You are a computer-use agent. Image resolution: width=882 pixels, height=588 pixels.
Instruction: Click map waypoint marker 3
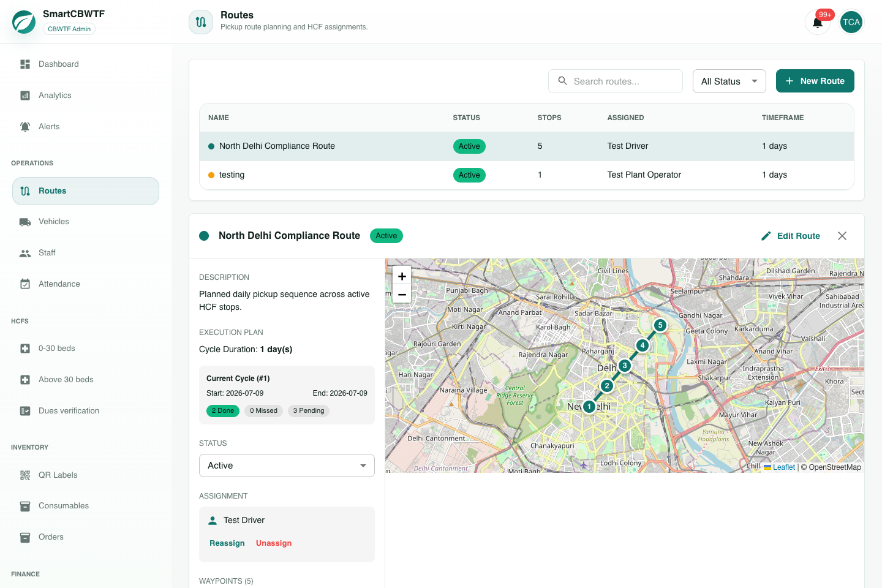[x=625, y=366]
